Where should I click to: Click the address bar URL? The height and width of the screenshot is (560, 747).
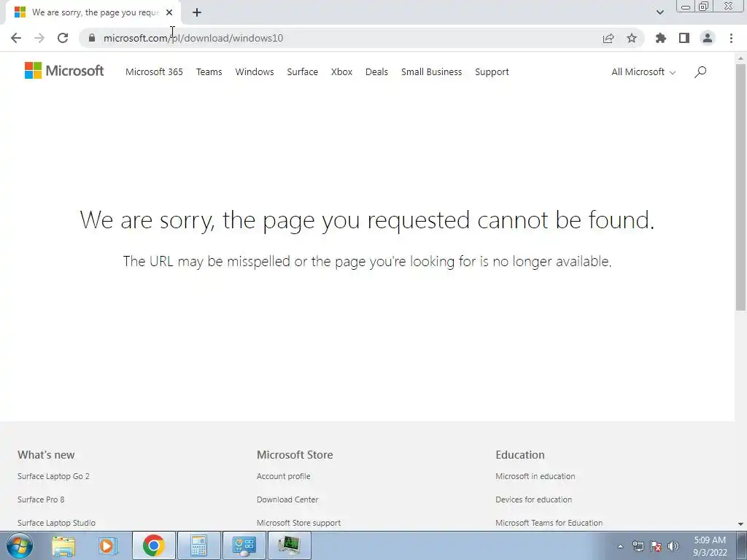coord(193,38)
